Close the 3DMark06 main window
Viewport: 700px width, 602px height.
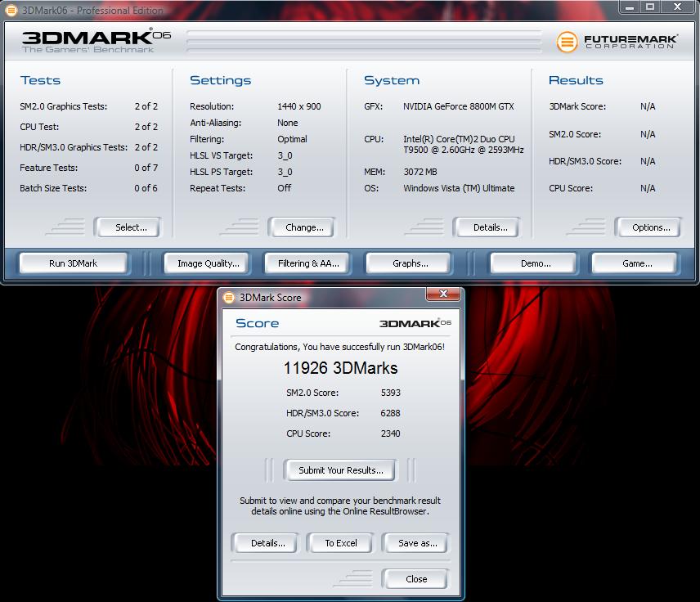pyautogui.click(x=678, y=7)
